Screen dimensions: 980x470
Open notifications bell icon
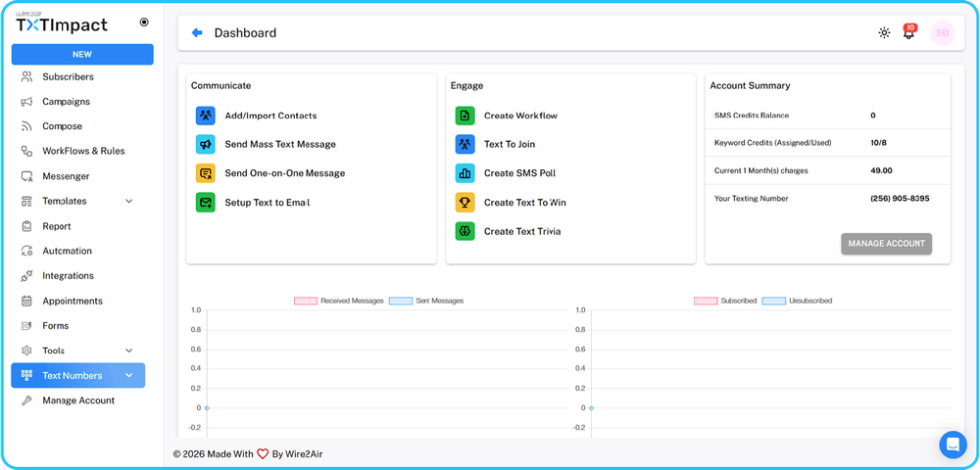pos(908,33)
